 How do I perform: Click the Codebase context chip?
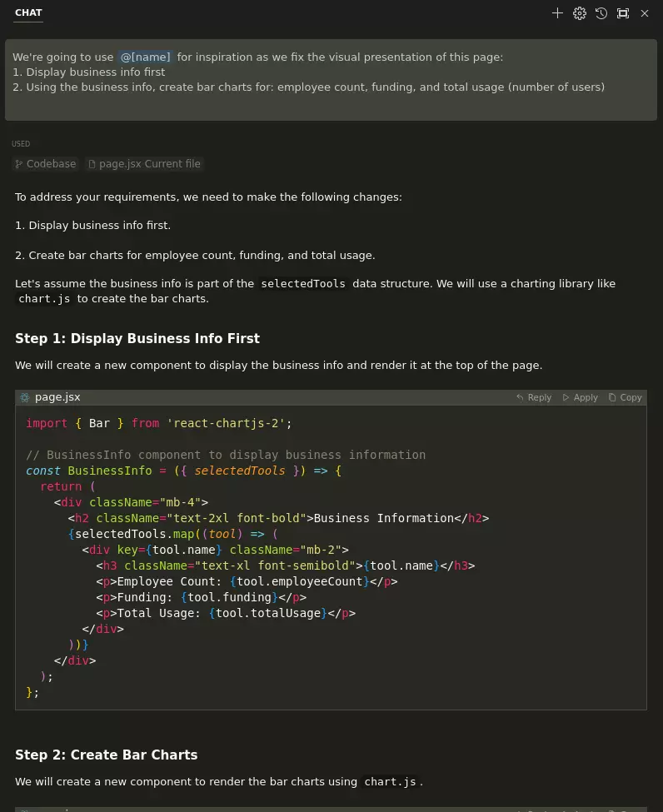tap(45, 164)
